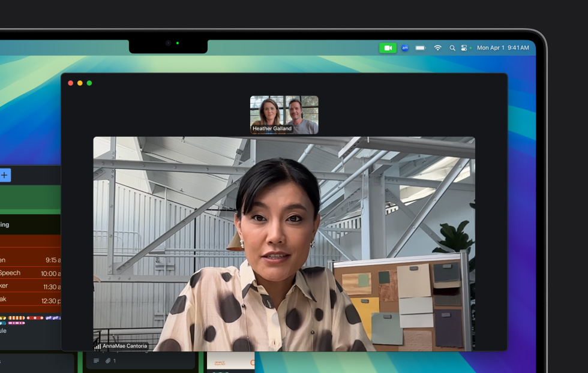
Task: Enter full screen with green window button
Action: (89, 83)
